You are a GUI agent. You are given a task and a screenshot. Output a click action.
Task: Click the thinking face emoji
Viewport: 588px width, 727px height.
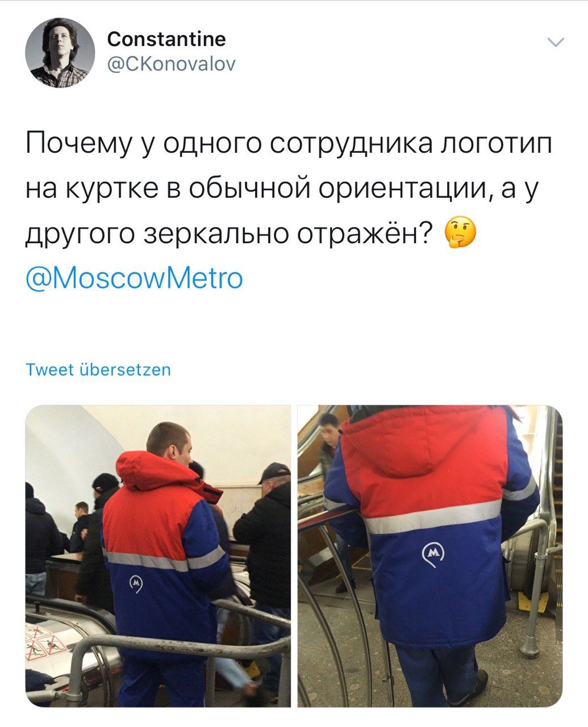(x=460, y=235)
